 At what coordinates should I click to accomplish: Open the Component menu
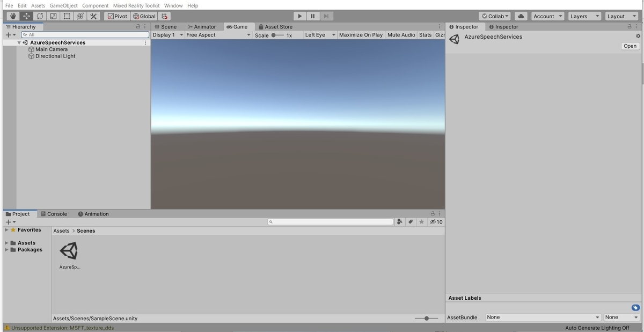95,5
